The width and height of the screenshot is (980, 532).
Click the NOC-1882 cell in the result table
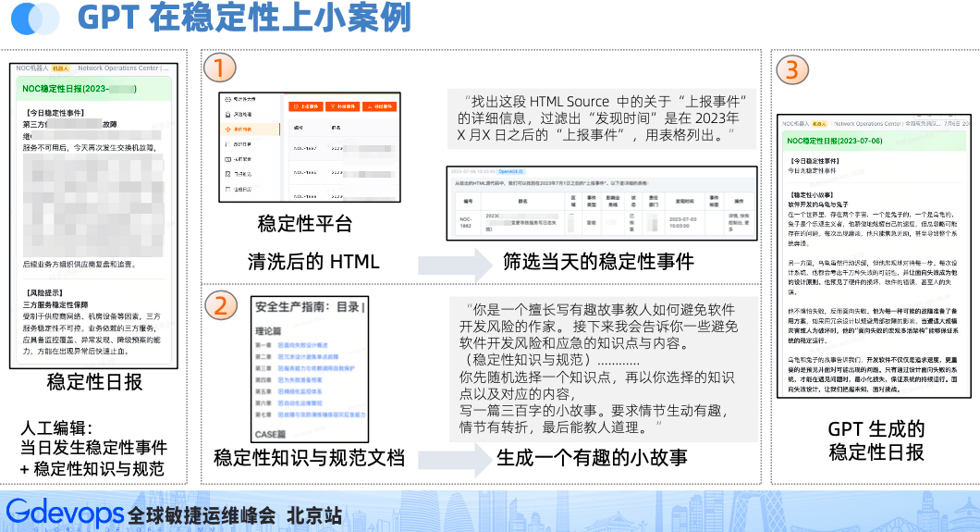pyautogui.click(x=466, y=222)
